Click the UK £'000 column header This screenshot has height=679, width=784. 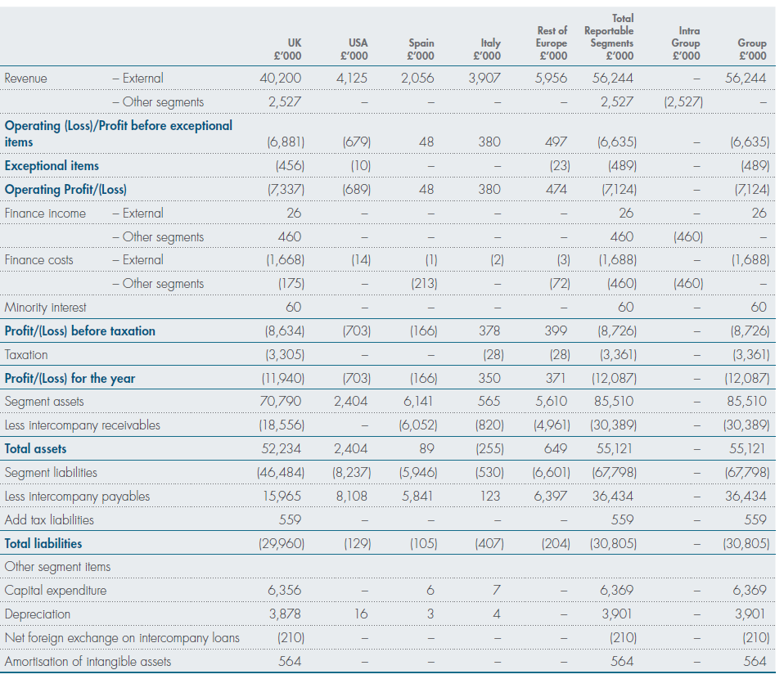click(x=287, y=50)
